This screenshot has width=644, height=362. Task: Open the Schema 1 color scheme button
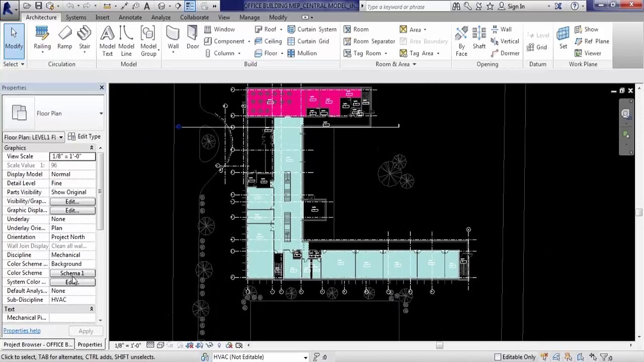point(72,273)
